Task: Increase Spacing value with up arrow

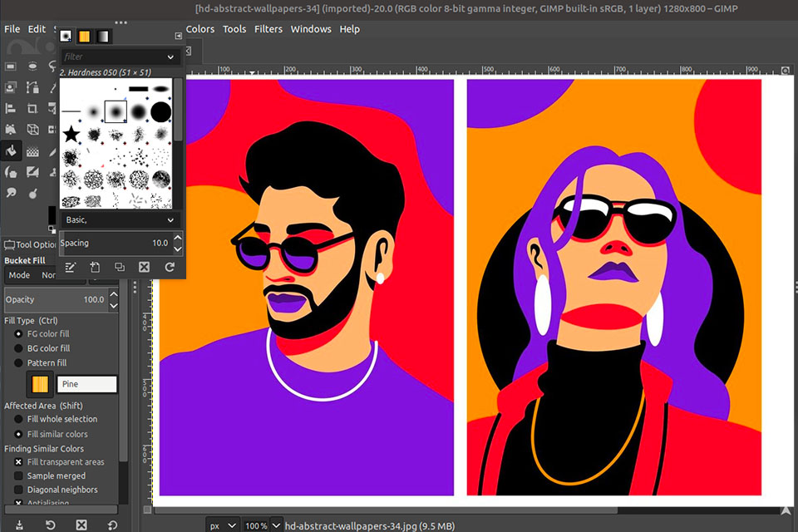Action: [178, 238]
